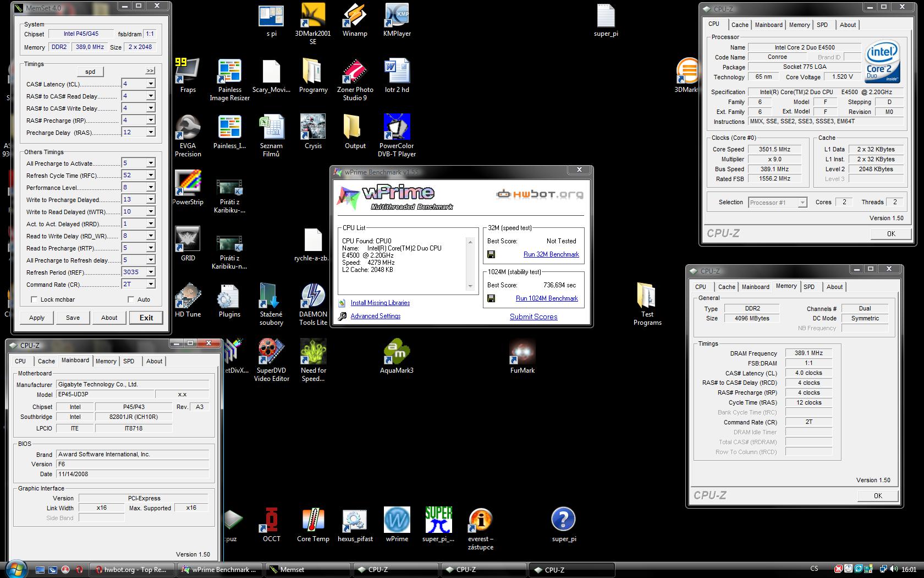Toggle Lock mchbar checkbox in MemSet
924x578 pixels.
[35, 299]
